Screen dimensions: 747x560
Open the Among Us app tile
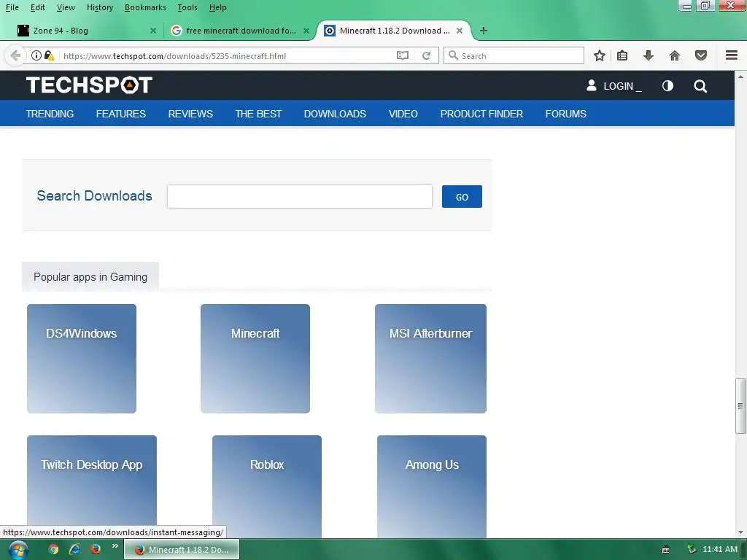(x=432, y=486)
